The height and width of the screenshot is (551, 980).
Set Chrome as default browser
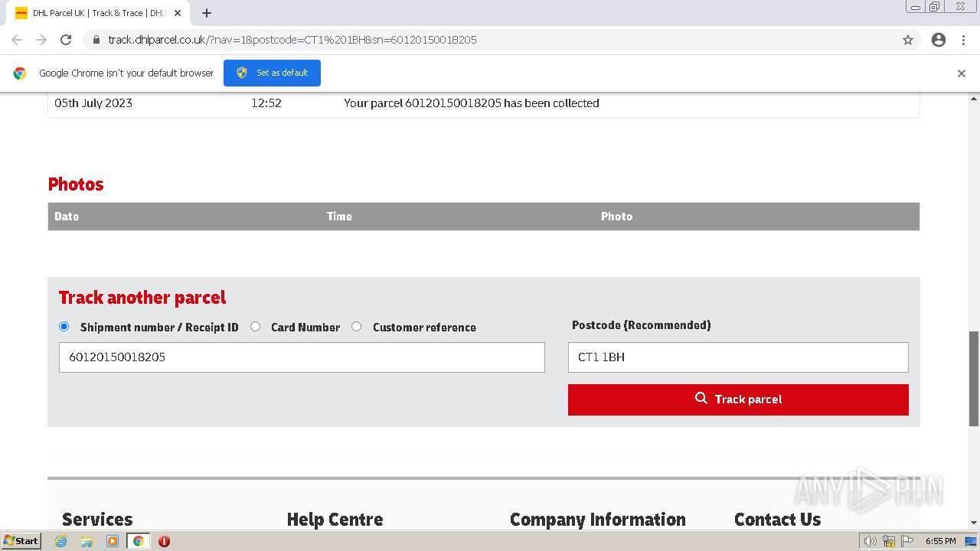pos(272,73)
